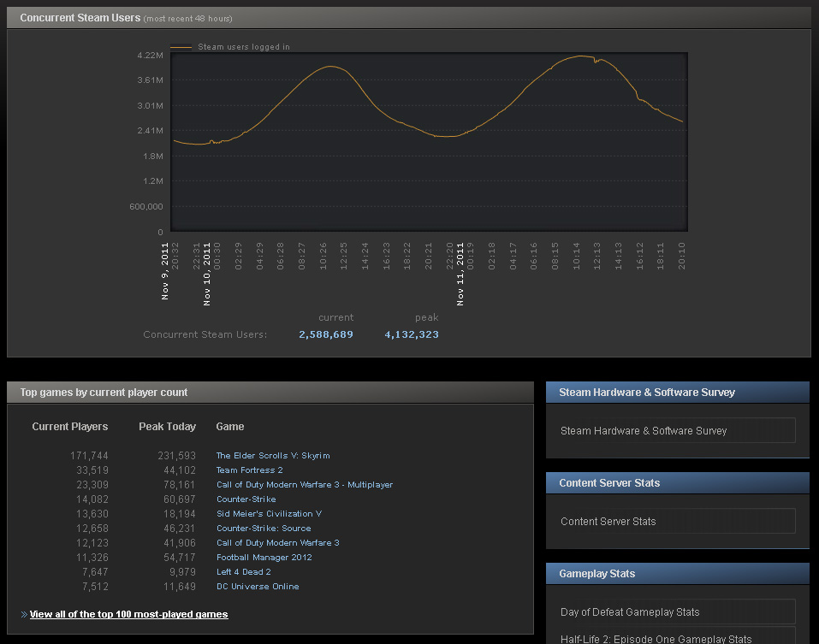
Task: Click the Peak Today column header
Action: click(x=167, y=427)
